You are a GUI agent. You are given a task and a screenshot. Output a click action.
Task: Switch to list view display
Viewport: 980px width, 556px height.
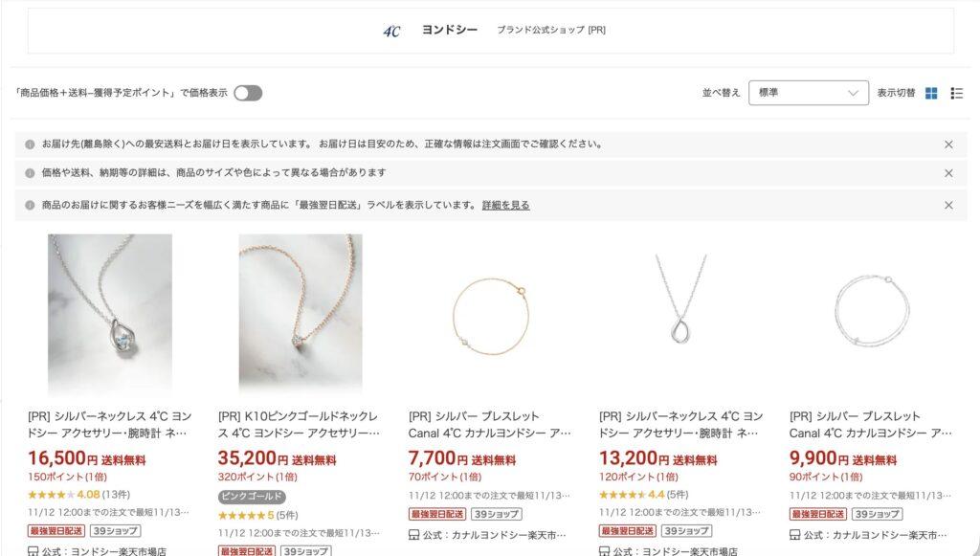[x=956, y=93]
